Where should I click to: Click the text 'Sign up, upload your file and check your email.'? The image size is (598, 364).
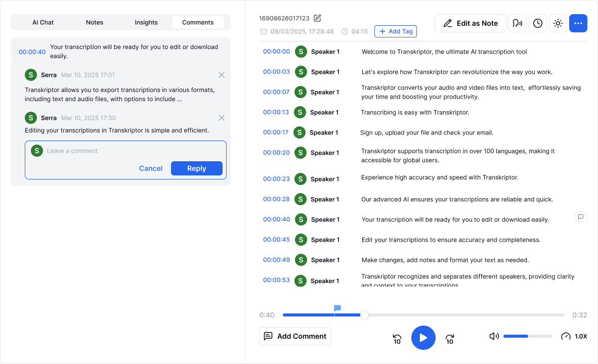coord(427,132)
